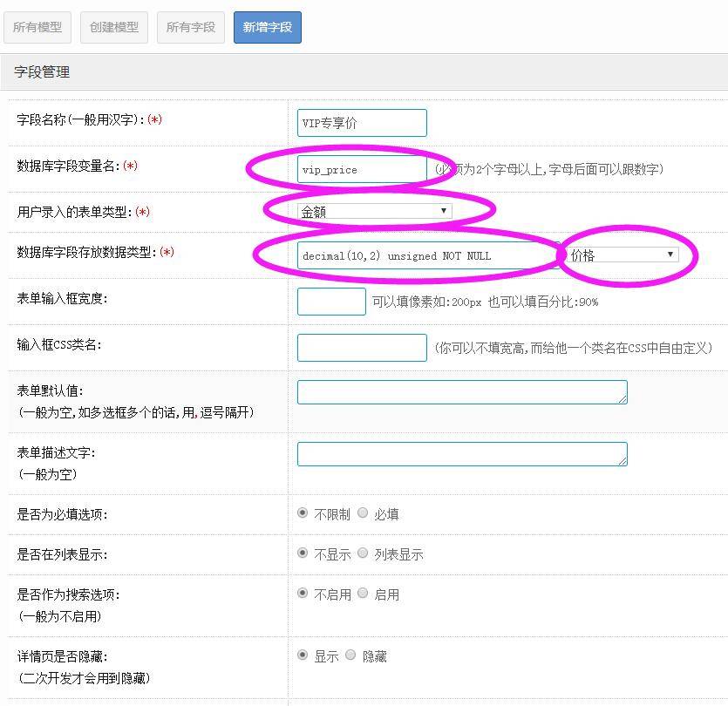Click the 表单输入框宽度 input box

[x=331, y=302]
